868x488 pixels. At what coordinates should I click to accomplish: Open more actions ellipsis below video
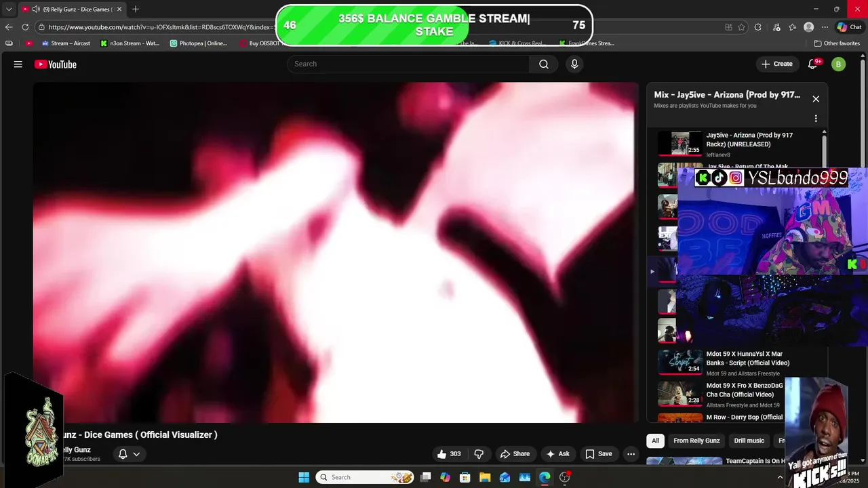point(631,454)
